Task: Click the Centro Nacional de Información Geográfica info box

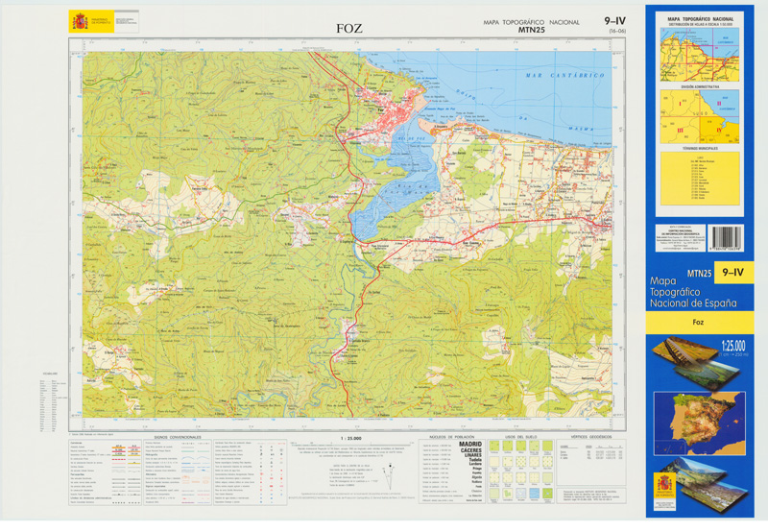Action: click(x=681, y=238)
